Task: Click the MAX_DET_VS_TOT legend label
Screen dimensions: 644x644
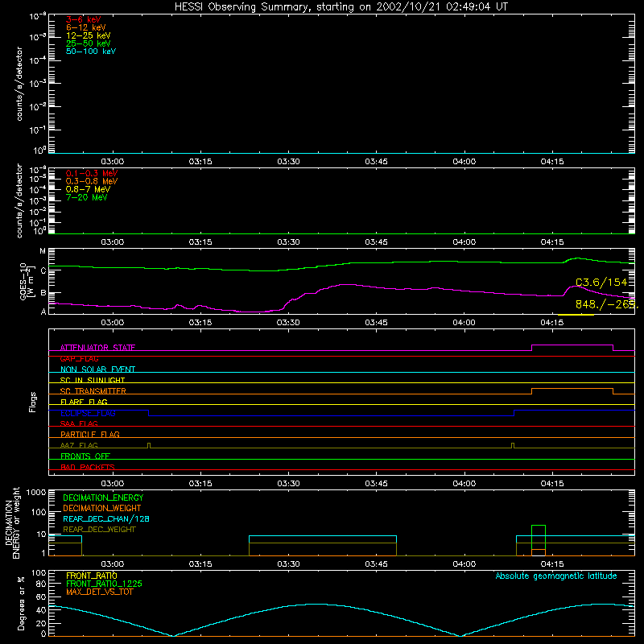Action: tap(99, 592)
